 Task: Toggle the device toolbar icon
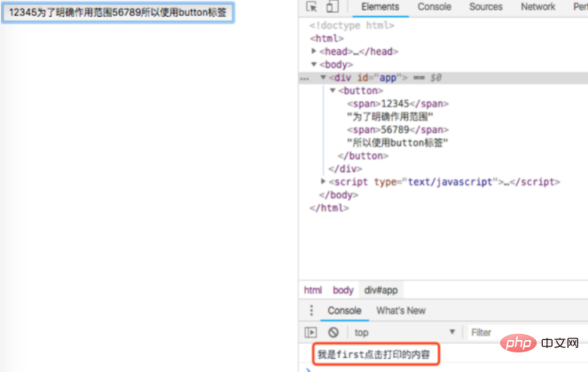coord(332,6)
